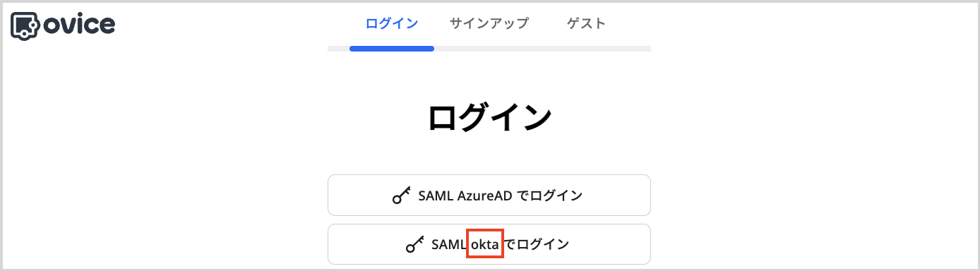Click the SAML word in AzureAD button
This screenshot has width=980, height=271.
(435, 195)
